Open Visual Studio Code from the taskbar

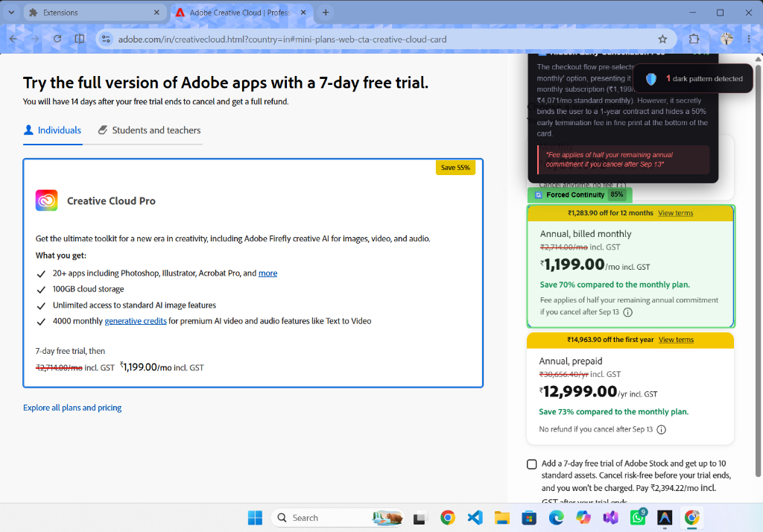point(475,518)
